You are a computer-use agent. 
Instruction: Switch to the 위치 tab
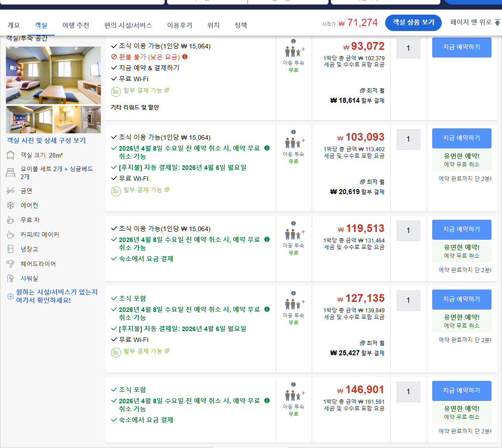[x=213, y=25]
